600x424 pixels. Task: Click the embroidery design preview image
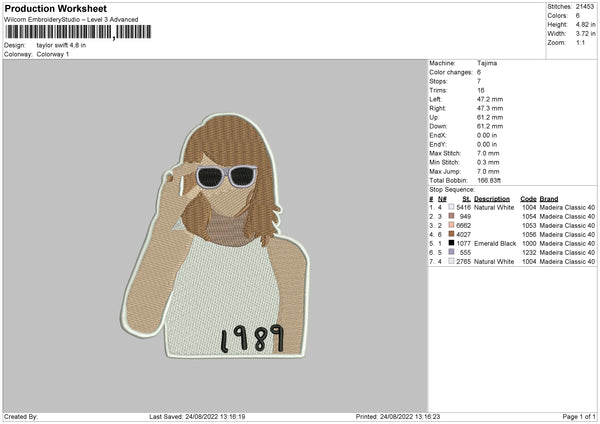click(x=215, y=235)
